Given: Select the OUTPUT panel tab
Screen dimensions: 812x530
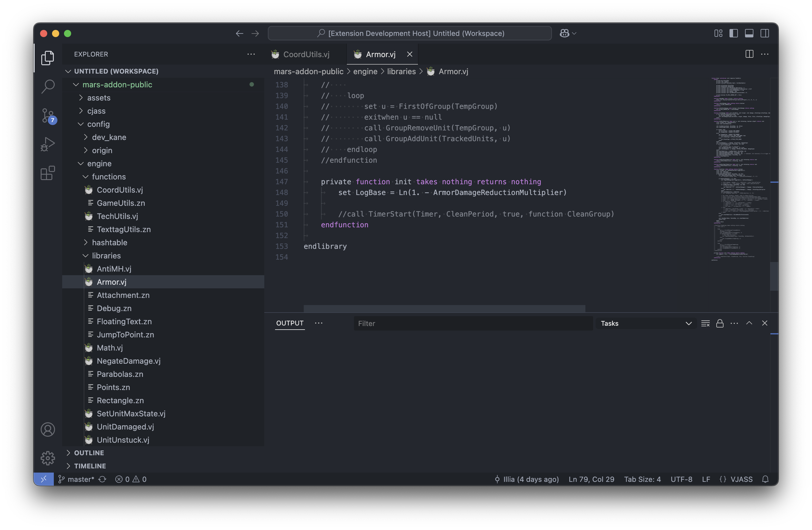Looking at the screenshot, I should 290,323.
